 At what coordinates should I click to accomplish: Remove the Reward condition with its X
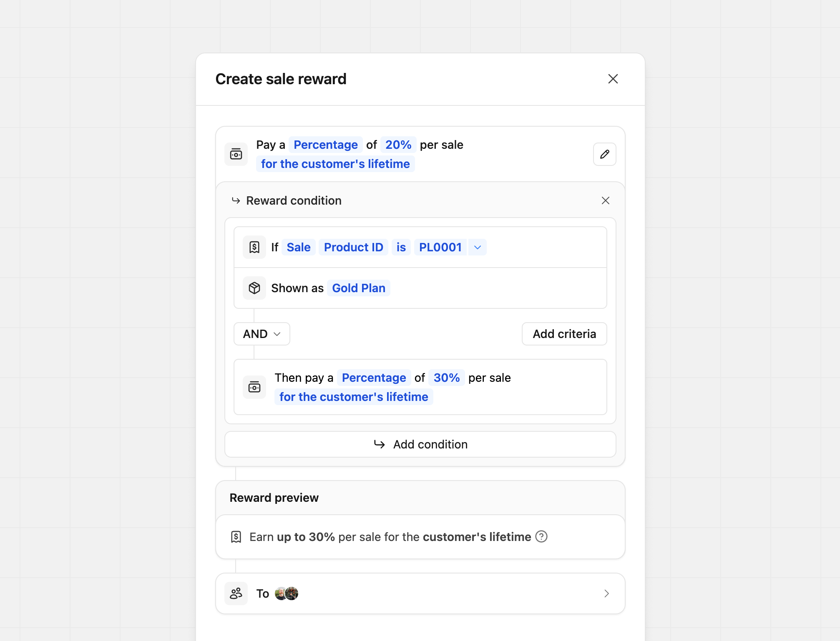pyautogui.click(x=606, y=200)
